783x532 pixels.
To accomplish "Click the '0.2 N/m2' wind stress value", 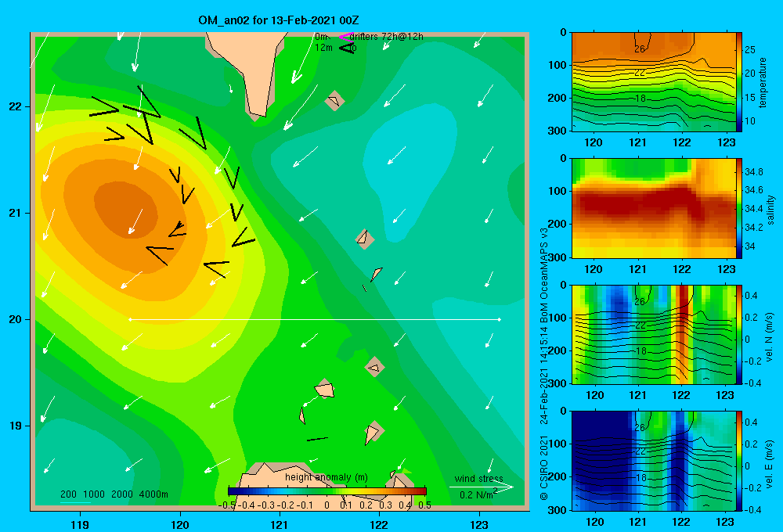I will coord(478,494).
